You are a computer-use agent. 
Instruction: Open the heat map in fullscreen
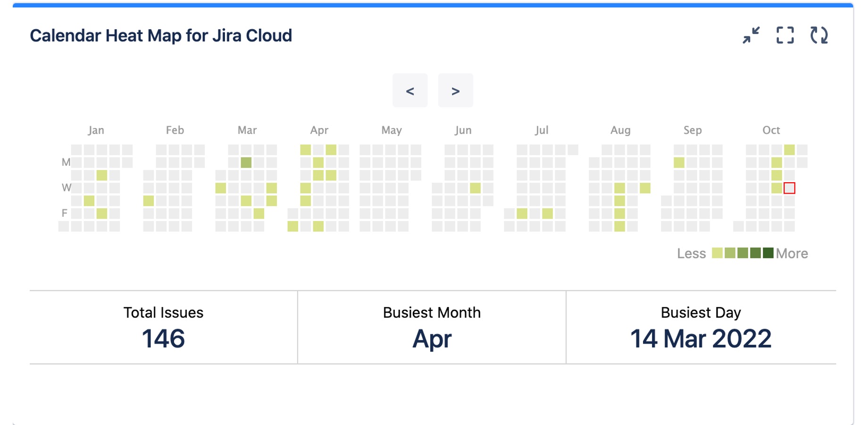pyautogui.click(x=785, y=35)
